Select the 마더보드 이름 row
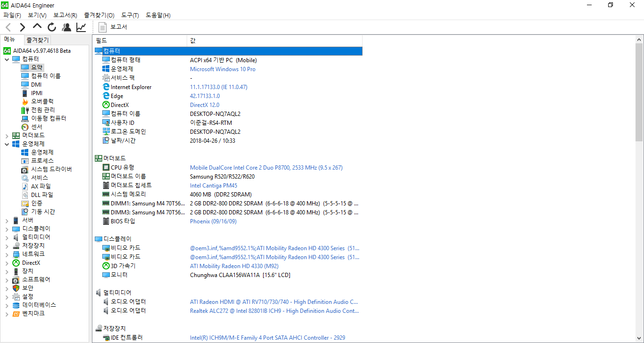This screenshot has width=644, height=343. pyautogui.click(x=228, y=177)
